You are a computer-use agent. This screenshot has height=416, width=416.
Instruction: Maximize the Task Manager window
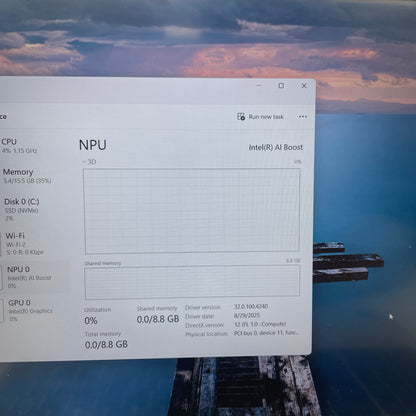281,86
